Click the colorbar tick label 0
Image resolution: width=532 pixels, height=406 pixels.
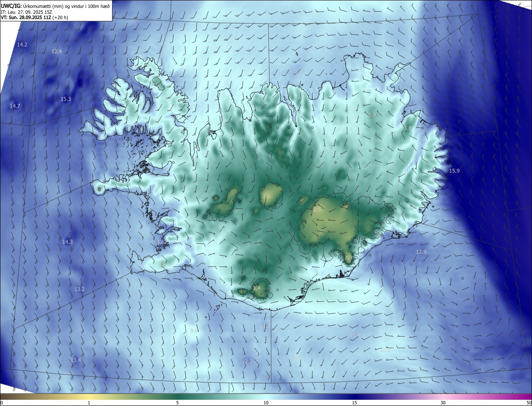1,403
